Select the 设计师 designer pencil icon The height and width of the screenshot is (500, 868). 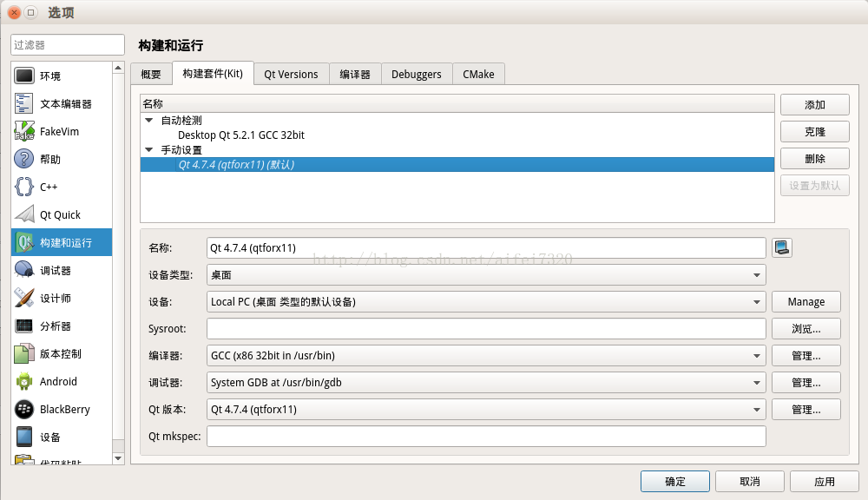coord(24,298)
